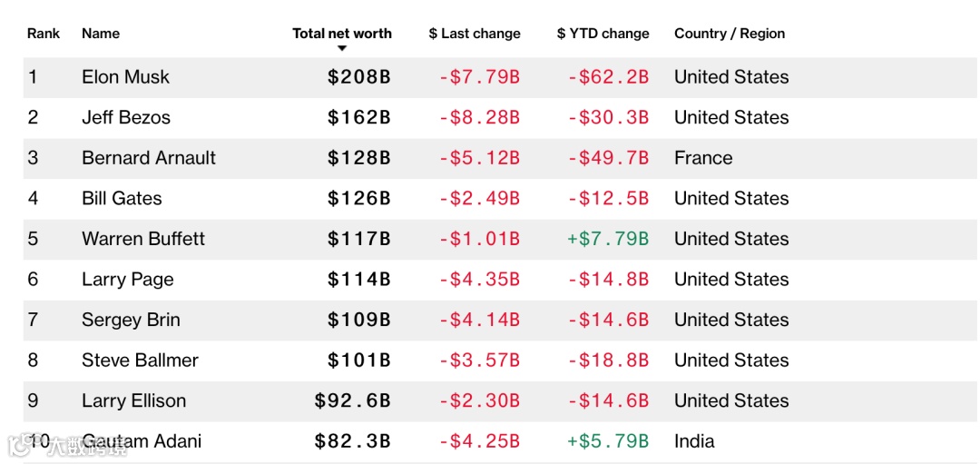The width and height of the screenshot is (980, 464).
Task: Click on Warren Buffett's name
Action: (143, 239)
